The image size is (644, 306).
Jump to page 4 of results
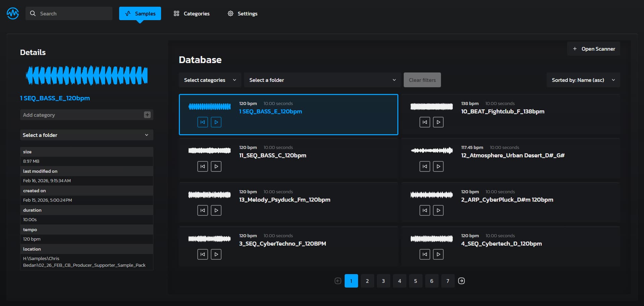[399, 281]
